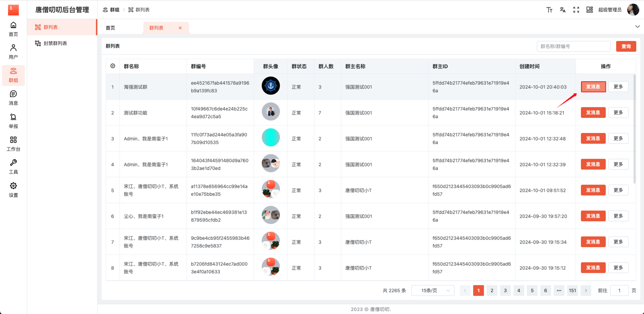Open the 首页 sidebar section
Screen dimensions: 644x314
click(13, 29)
